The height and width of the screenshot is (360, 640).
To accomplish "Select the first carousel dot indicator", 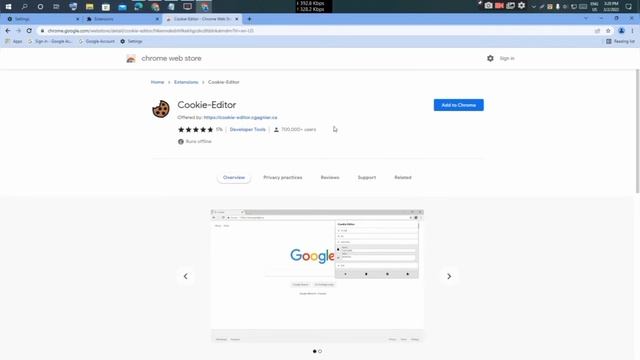I will [x=314, y=351].
